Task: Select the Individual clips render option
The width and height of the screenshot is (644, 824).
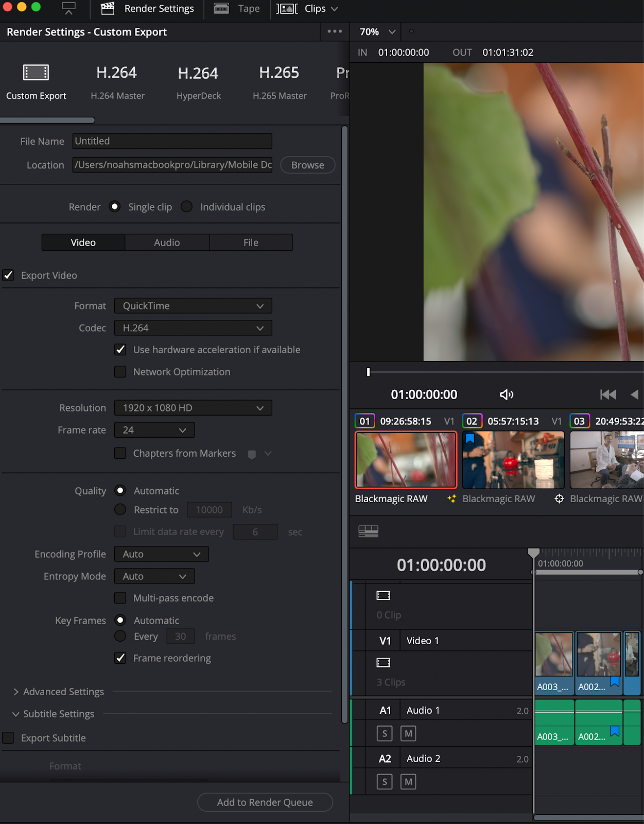Action: point(187,207)
